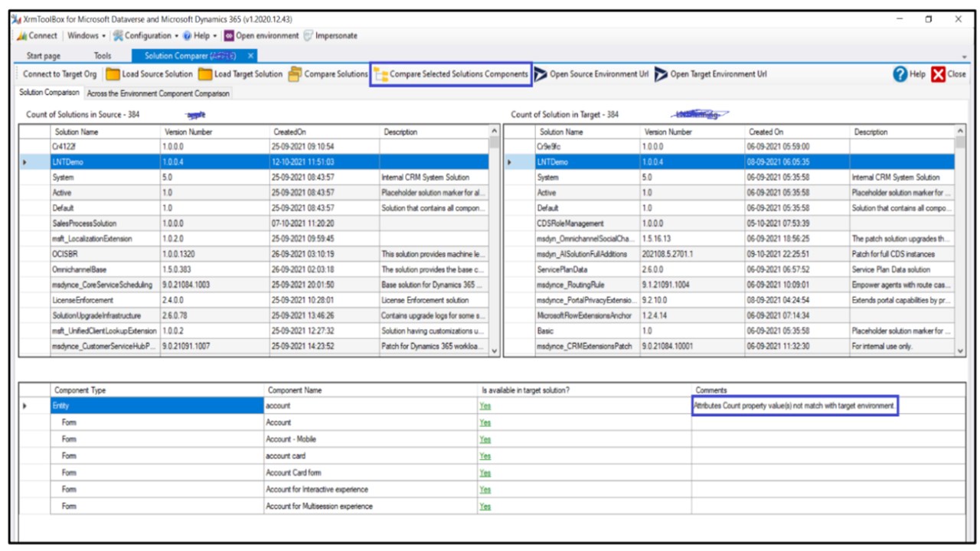Open the Help dropdown in the menu bar
This screenshot has width=980, height=551.
point(200,36)
